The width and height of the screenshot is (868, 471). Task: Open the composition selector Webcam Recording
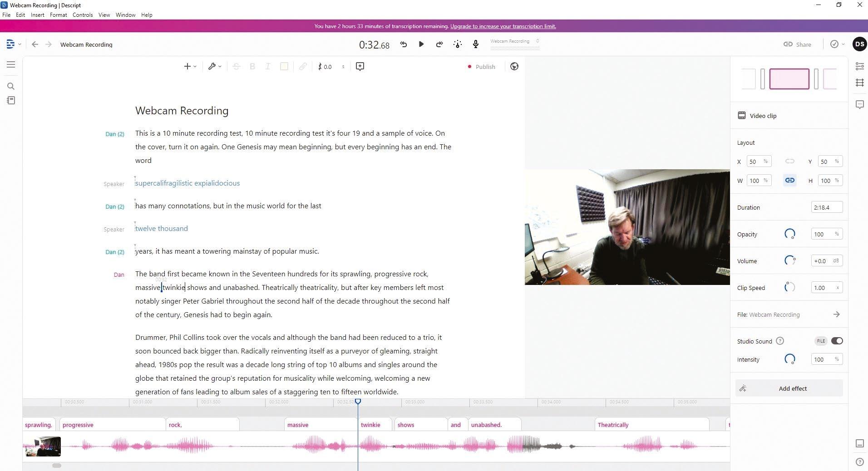click(x=515, y=41)
